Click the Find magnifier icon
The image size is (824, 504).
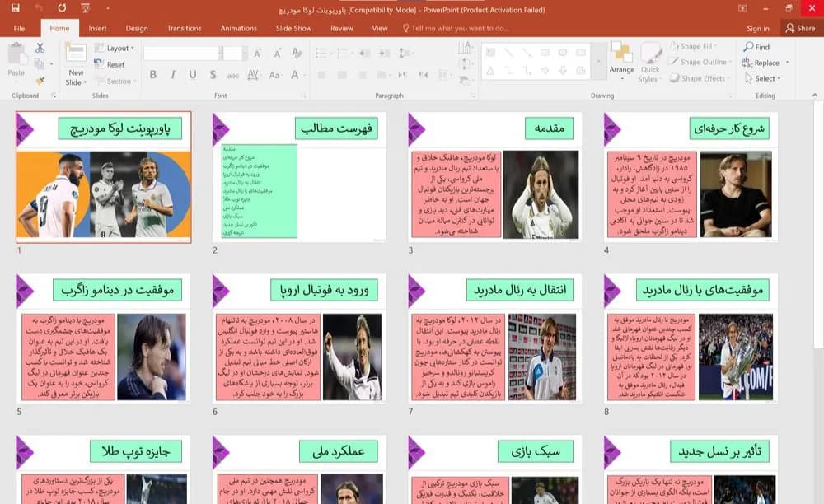point(748,47)
